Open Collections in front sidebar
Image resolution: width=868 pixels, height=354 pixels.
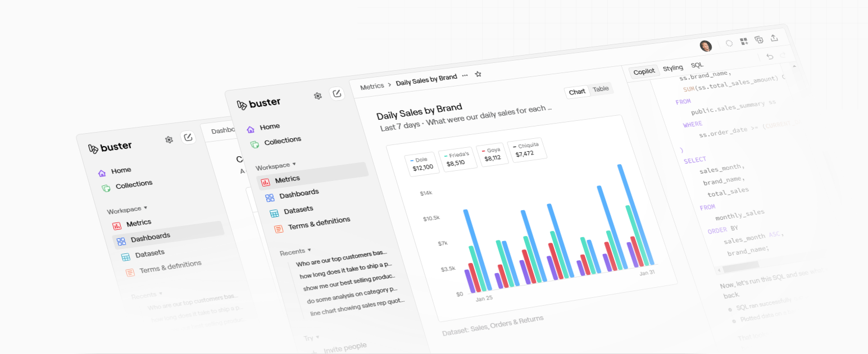pos(283,140)
